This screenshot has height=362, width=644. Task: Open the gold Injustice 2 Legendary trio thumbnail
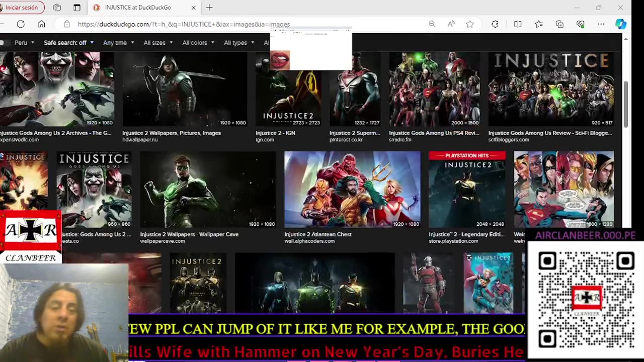coord(198,283)
